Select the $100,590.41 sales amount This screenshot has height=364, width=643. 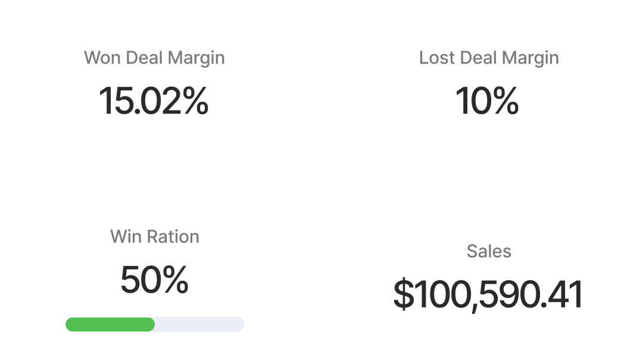tap(488, 295)
